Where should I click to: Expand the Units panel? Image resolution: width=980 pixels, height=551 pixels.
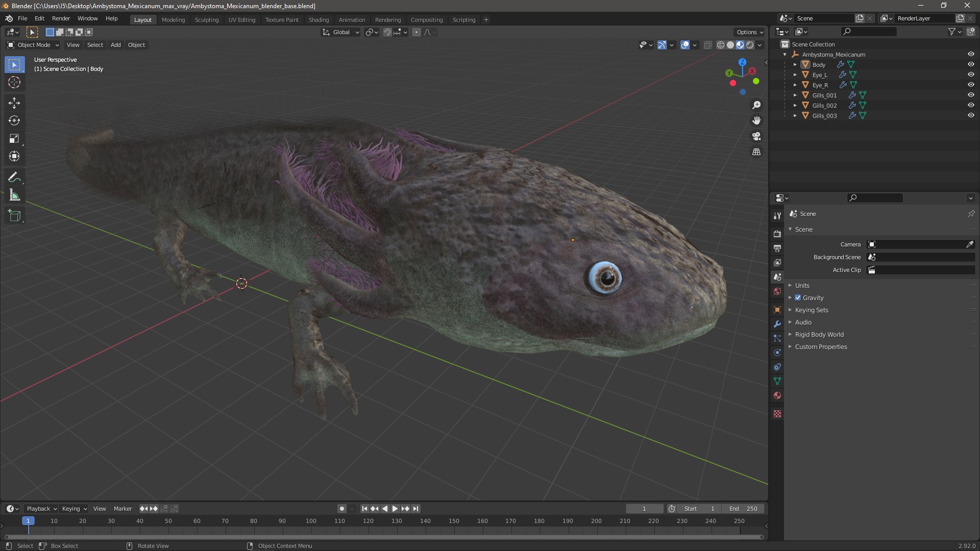pyautogui.click(x=802, y=285)
